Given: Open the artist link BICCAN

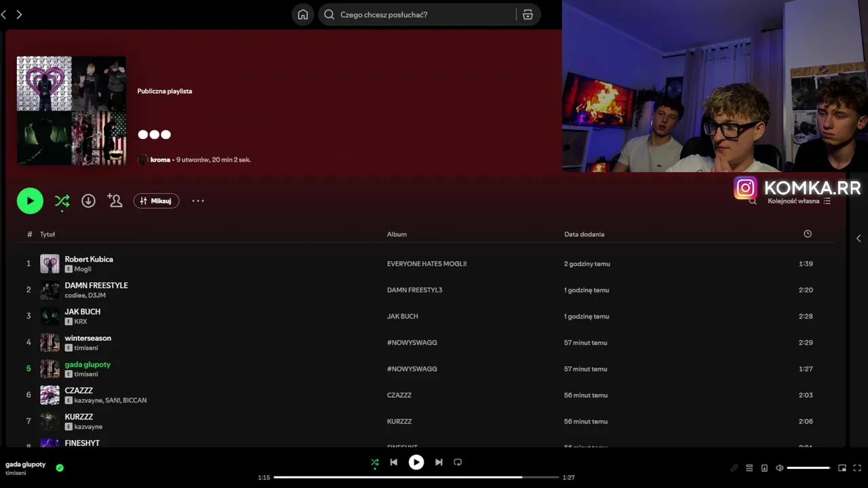Looking at the screenshot, I should (x=135, y=401).
